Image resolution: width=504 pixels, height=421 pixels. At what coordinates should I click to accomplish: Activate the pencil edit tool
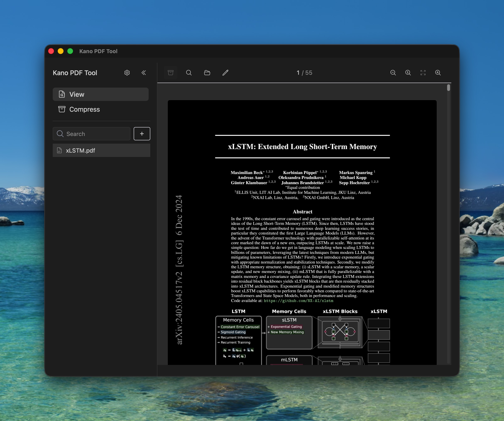(x=225, y=73)
